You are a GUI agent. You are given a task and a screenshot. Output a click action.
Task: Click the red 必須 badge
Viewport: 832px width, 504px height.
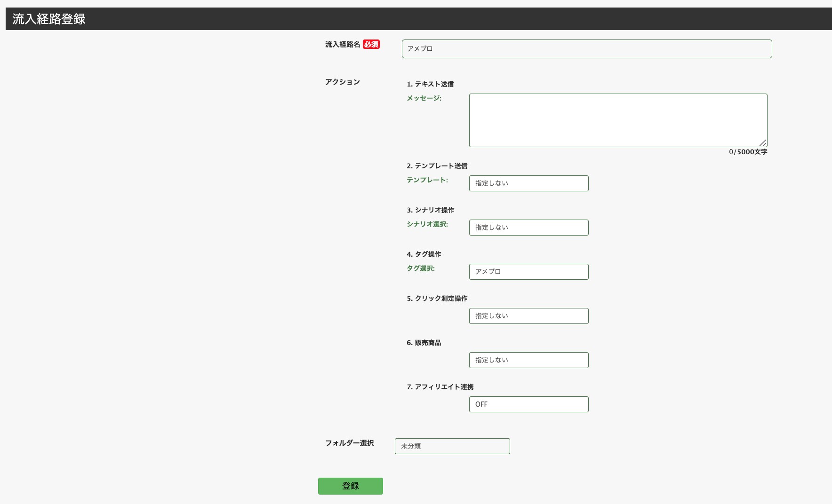[371, 44]
